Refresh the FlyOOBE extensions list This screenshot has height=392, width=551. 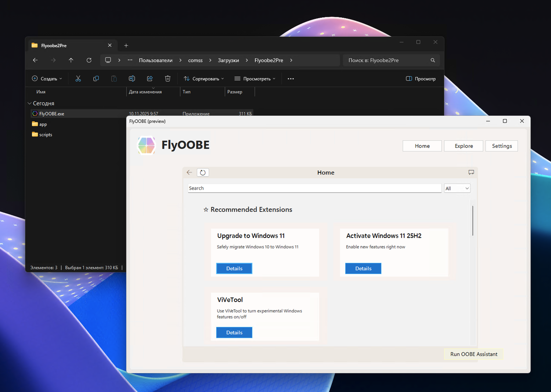[x=203, y=173]
